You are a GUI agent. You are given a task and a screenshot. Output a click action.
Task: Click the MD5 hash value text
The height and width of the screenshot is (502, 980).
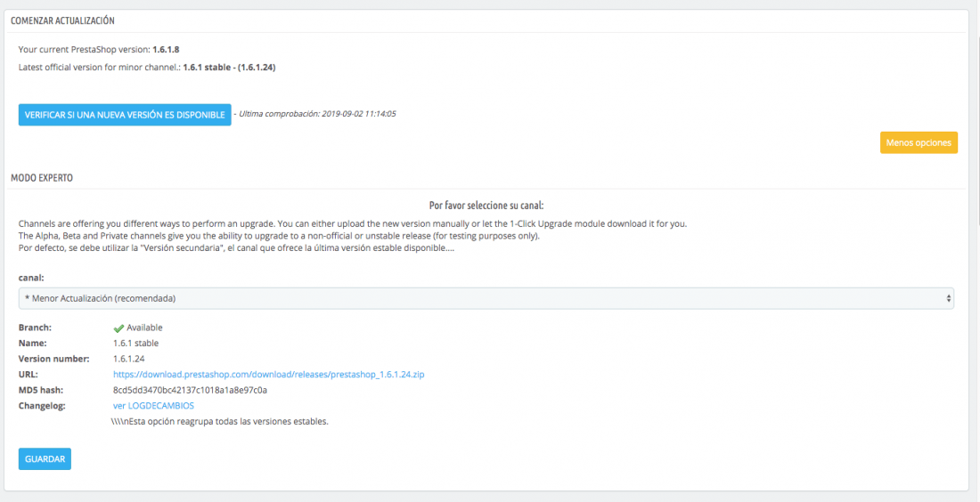coord(190,390)
